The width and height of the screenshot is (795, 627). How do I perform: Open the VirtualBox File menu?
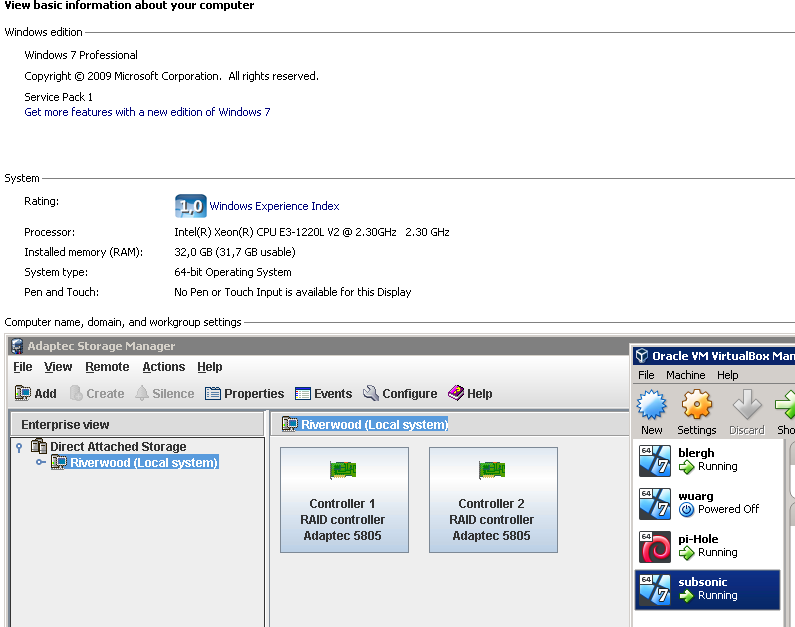point(646,375)
